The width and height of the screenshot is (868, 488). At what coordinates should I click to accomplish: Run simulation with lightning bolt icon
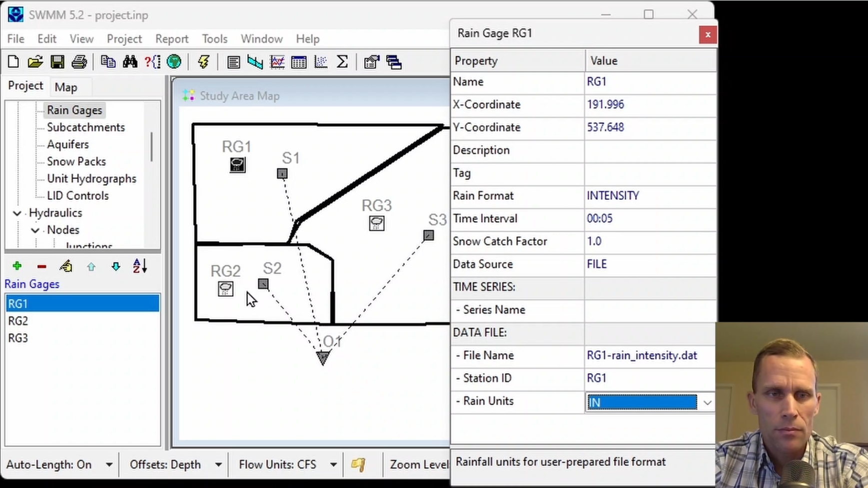pos(203,62)
